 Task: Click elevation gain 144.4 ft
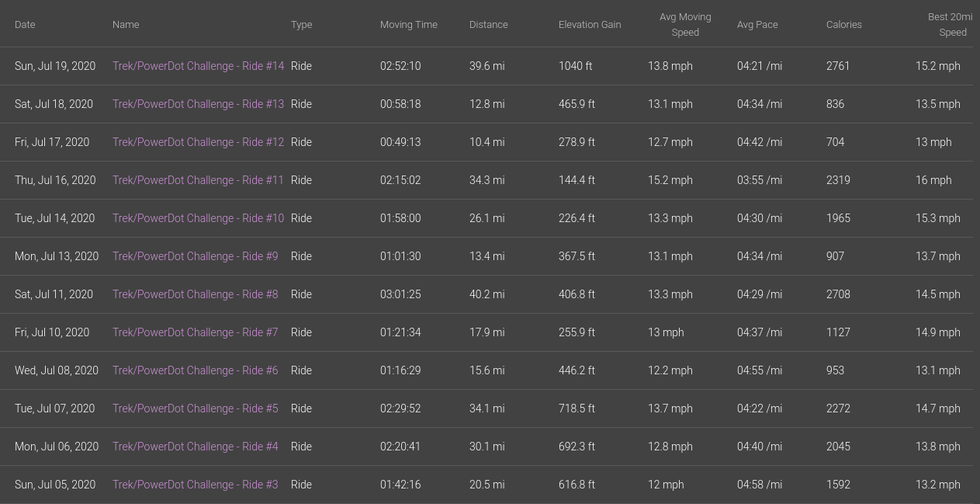pyautogui.click(x=577, y=180)
